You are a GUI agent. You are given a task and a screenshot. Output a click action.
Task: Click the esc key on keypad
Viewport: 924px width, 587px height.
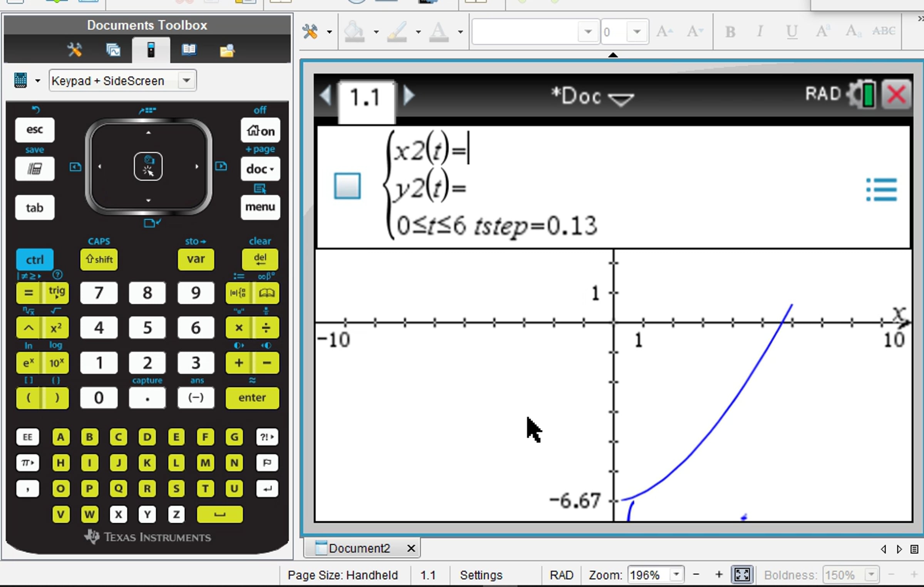35,130
